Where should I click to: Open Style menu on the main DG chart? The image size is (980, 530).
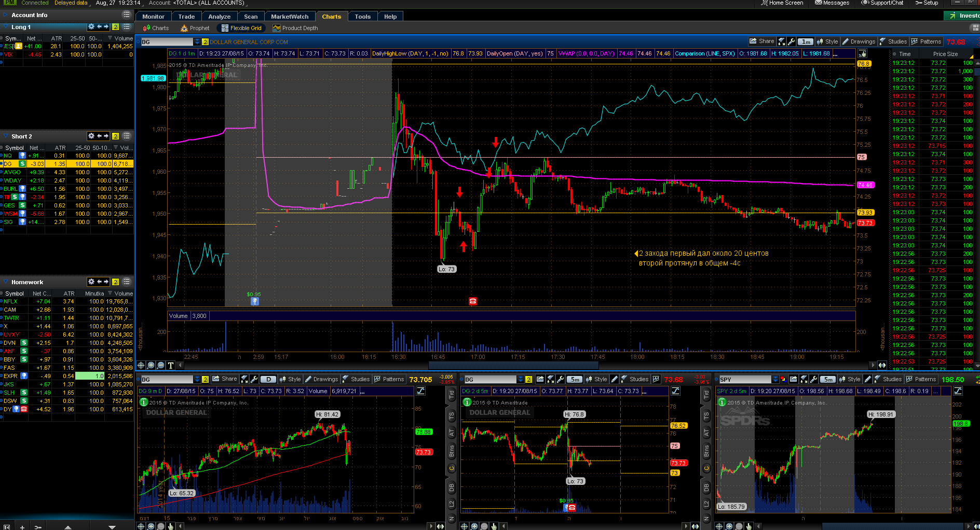point(827,41)
